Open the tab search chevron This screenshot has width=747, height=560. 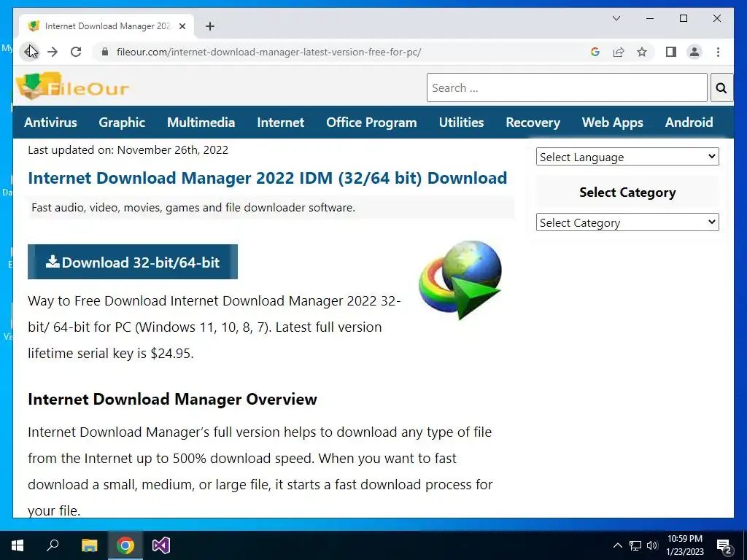616,18
